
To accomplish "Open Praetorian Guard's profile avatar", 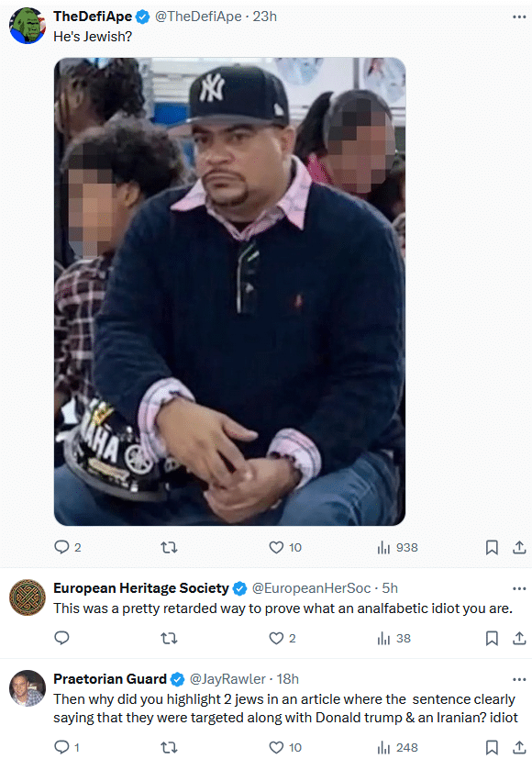I will [x=28, y=688].
